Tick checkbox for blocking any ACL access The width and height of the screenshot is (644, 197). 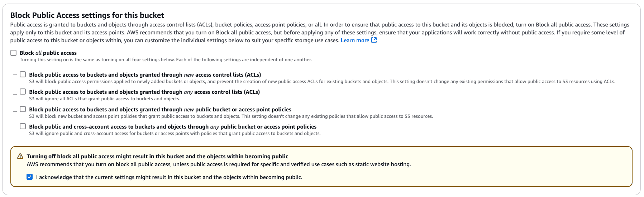23,92
